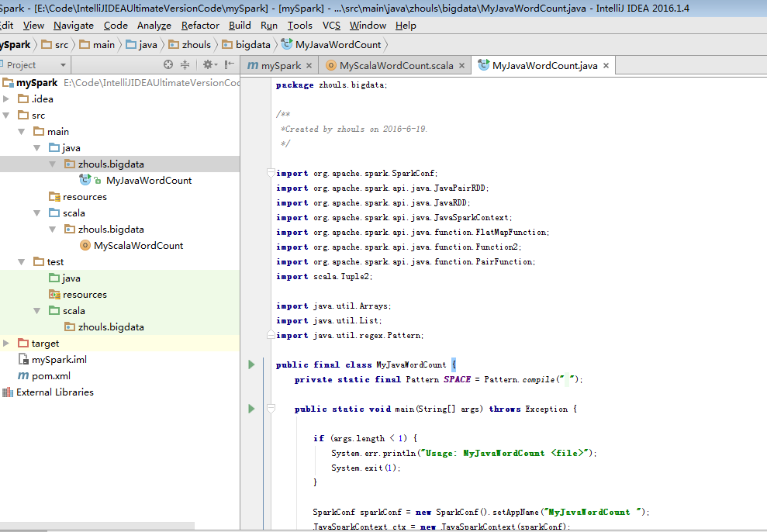Expand the .idea folder
Screen dimensions: 767x532
tap(6, 98)
